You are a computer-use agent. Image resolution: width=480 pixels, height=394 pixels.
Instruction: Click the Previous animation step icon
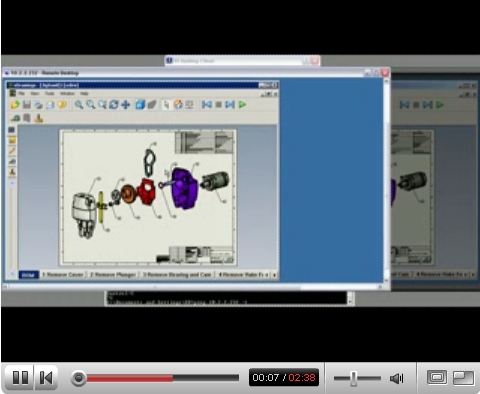tap(207, 105)
